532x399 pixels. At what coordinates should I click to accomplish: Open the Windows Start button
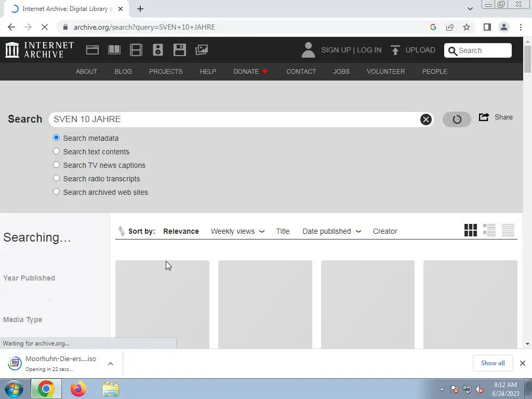coord(14,389)
